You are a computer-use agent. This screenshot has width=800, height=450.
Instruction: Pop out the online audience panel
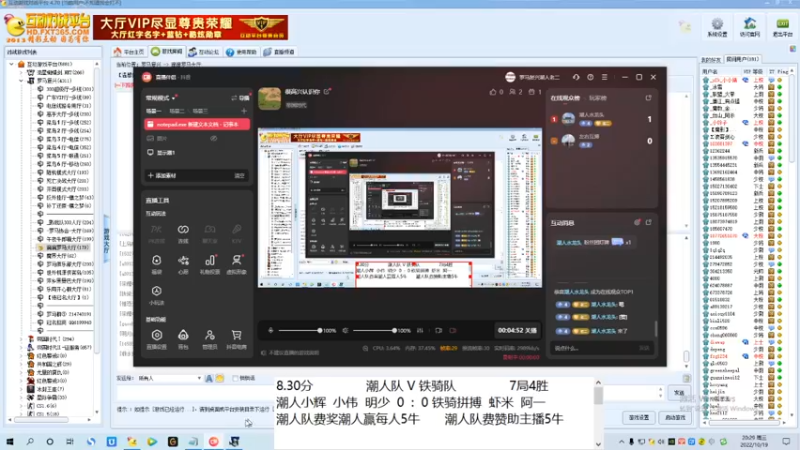[x=648, y=97]
